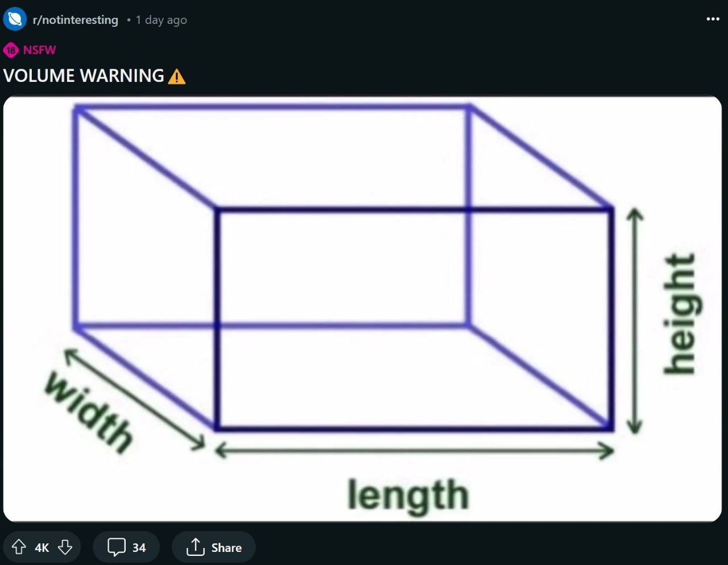Click the "height" label in the image
Image resolution: width=728 pixels, height=565 pixels.
click(680, 314)
